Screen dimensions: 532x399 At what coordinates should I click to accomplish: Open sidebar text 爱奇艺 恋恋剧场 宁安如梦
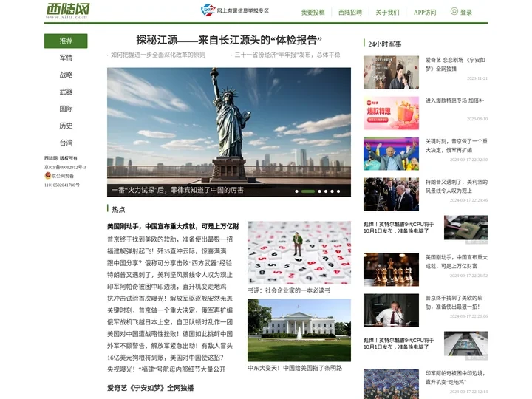455,64
